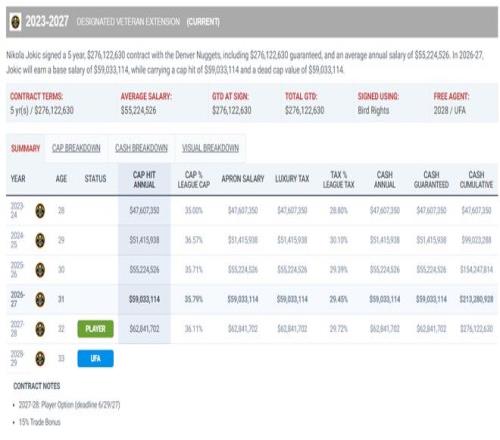This screenshot has width=500, height=440.
Task: Open the Cap Breakdown tab
Action: coord(76,148)
